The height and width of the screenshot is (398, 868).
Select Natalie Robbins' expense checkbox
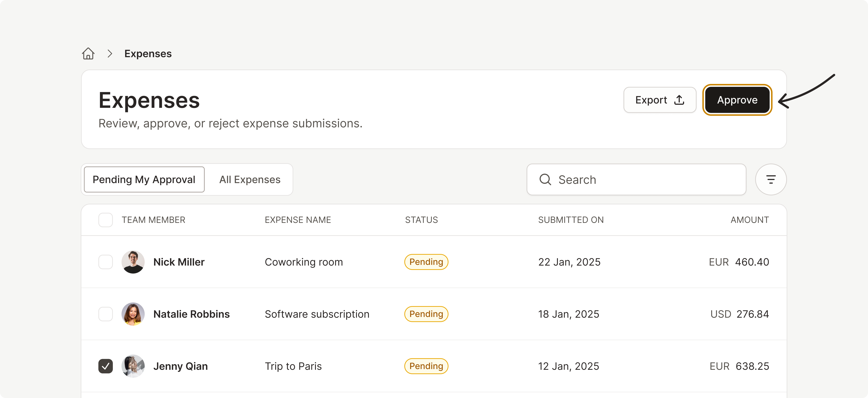(105, 314)
